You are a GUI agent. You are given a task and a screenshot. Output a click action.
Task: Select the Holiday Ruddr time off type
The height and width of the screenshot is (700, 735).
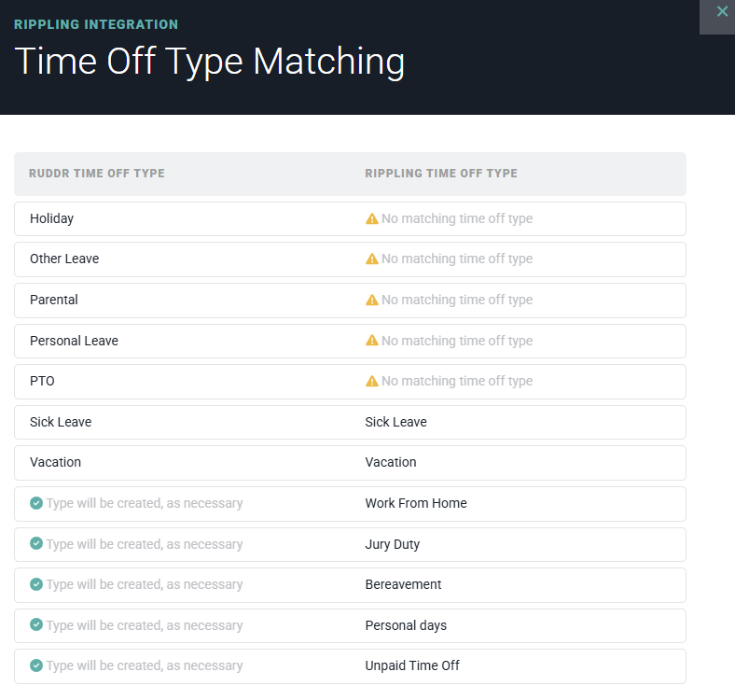coord(51,218)
